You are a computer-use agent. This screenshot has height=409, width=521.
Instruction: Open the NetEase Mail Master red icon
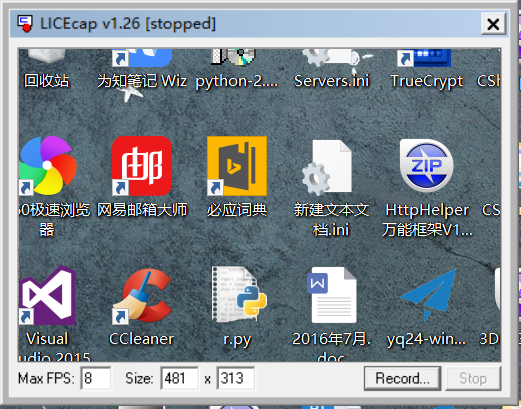142,166
